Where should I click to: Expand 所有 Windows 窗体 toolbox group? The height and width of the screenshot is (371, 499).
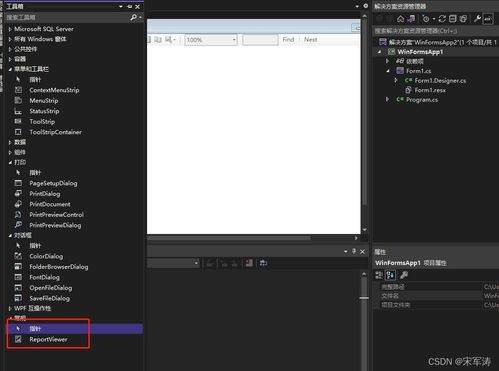coord(10,39)
